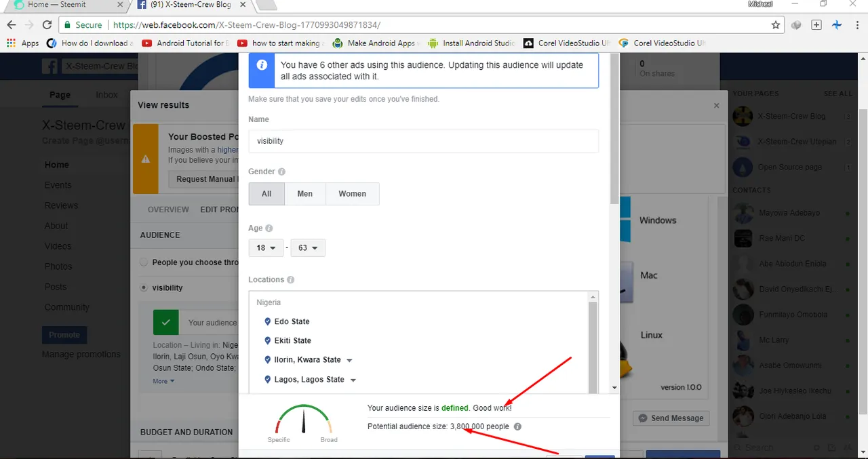Open Locations info tooltip icon
The width and height of the screenshot is (868, 459).
click(291, 280)
